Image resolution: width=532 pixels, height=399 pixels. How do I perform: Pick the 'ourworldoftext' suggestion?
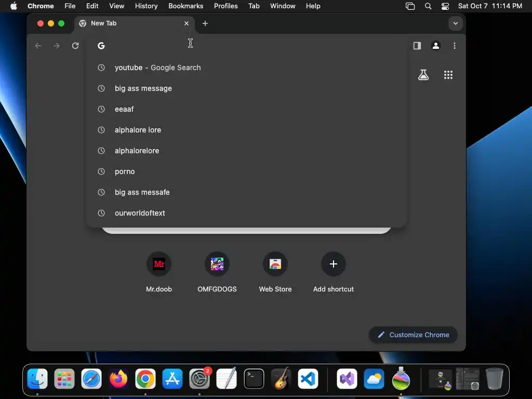point(246,213)
